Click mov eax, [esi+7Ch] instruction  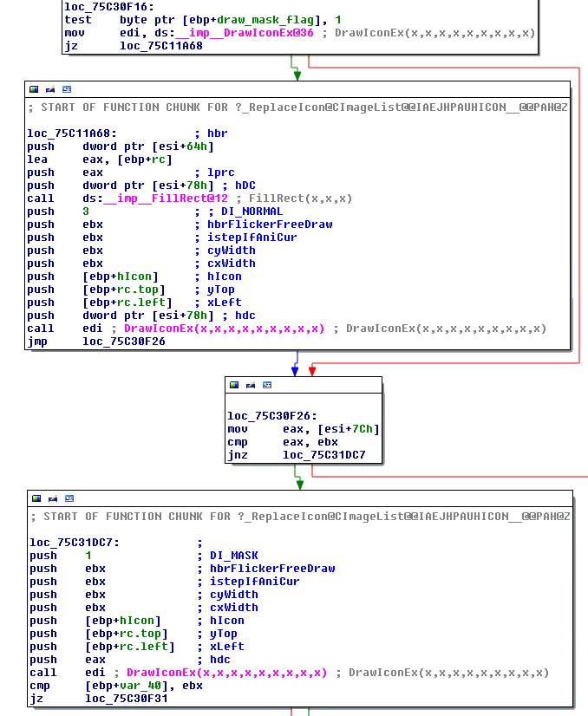tap(304, 429)
